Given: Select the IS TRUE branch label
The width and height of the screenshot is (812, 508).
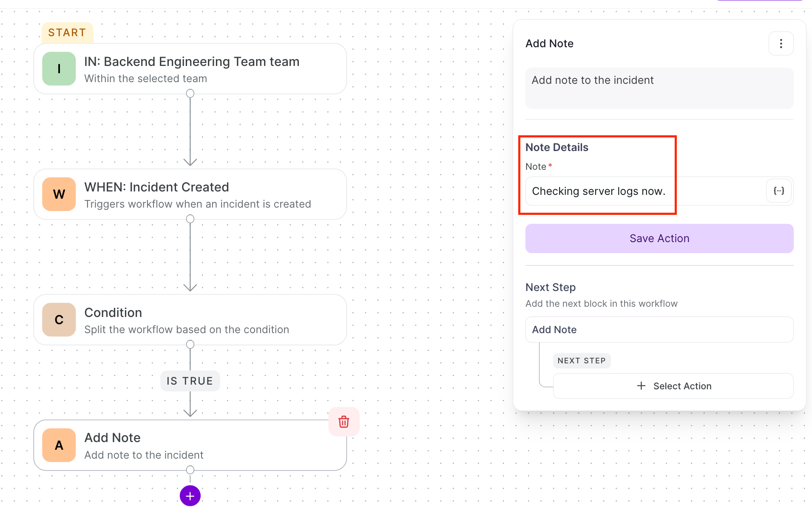Looking at the screenshot, I should (190, 381).
